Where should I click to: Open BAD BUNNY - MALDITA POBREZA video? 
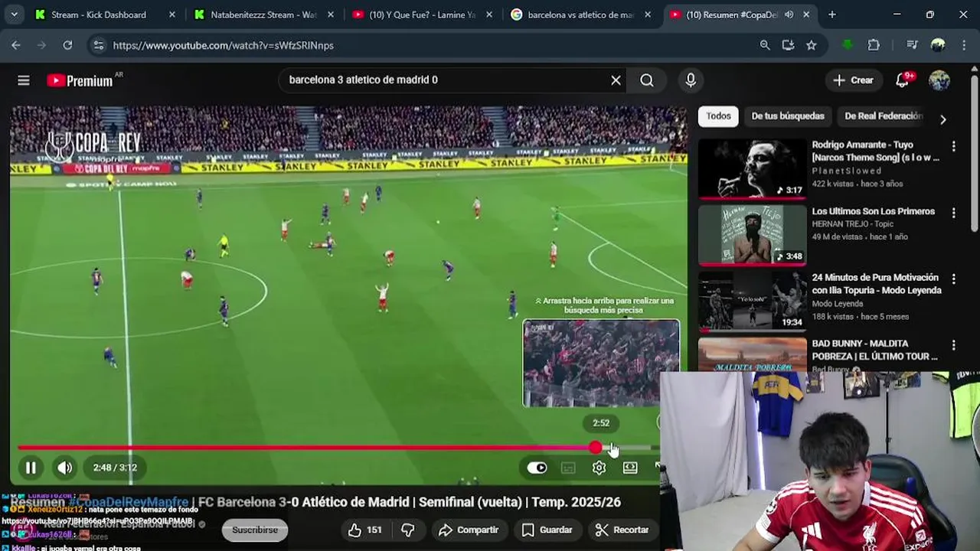[874, 350]
